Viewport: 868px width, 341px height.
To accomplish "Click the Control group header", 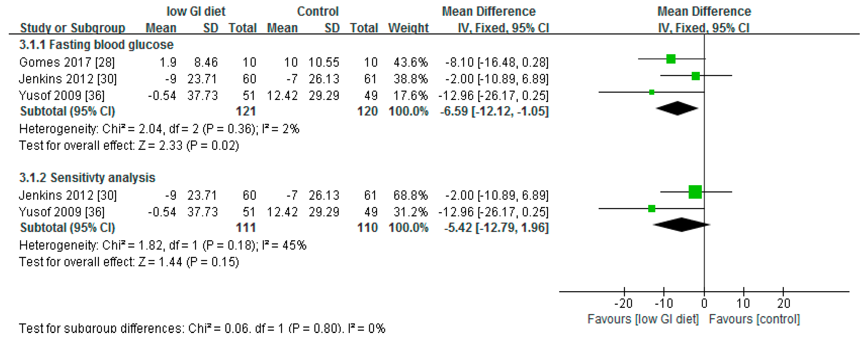I will tap(317, 11).
